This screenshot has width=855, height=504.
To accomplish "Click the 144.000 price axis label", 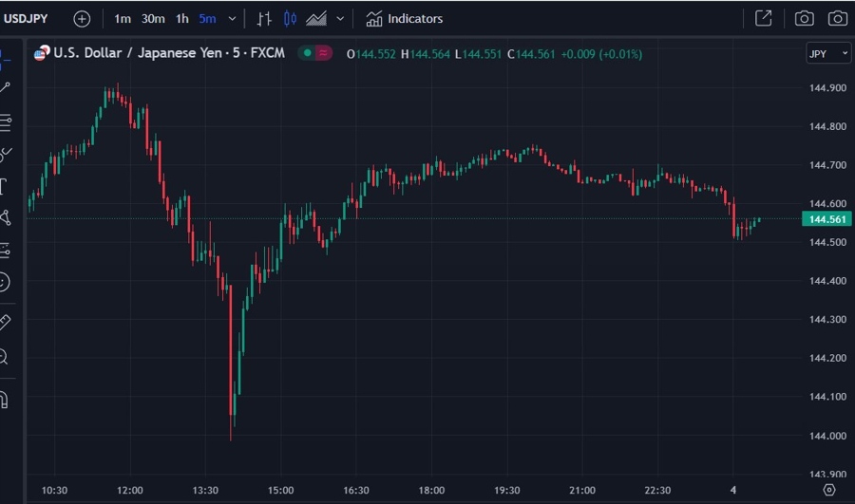I will tap(827, 436).
